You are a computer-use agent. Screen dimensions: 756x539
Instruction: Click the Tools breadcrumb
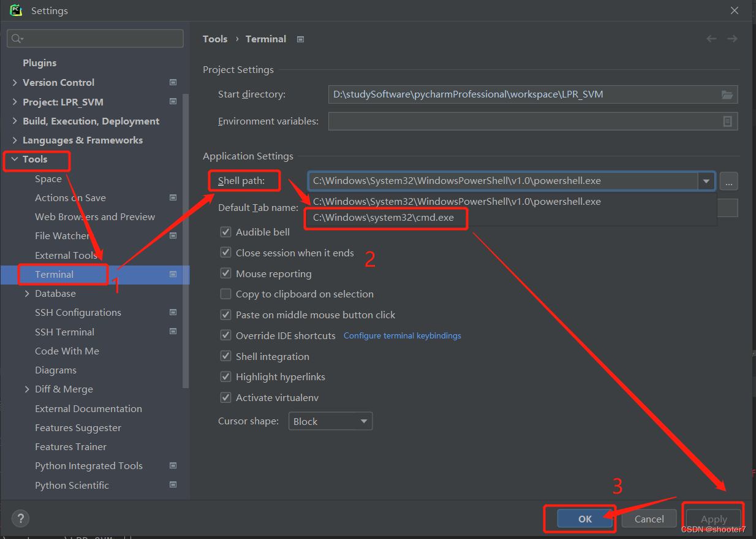(x=215, y=39)
